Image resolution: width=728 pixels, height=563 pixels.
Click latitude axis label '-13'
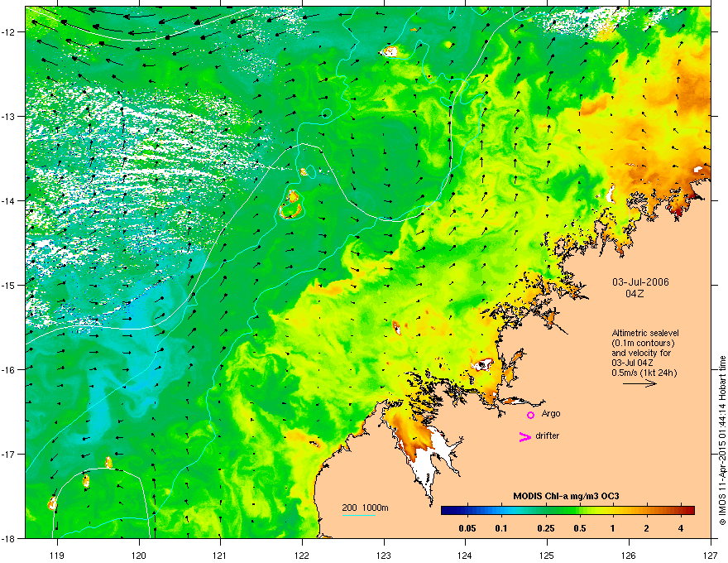click(x=8, y=116)
